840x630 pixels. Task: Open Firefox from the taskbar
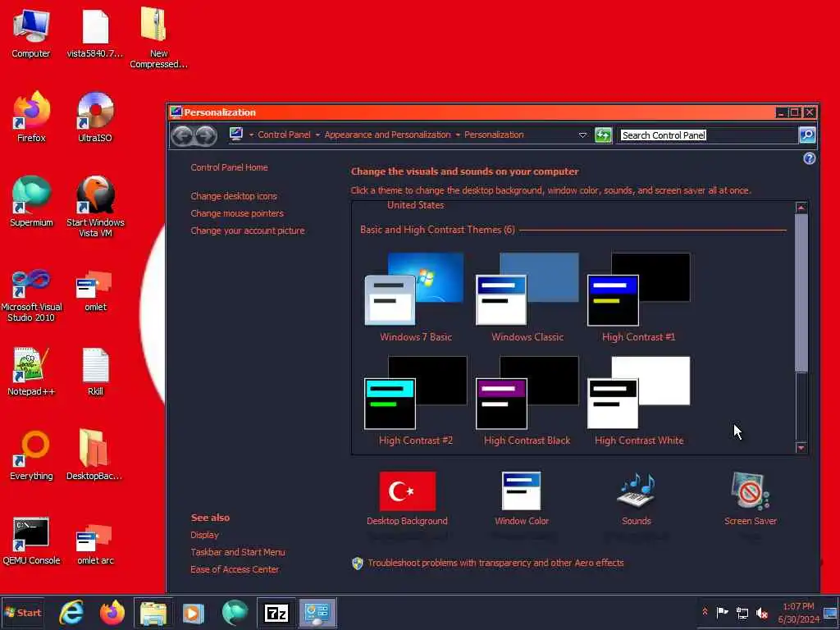[x=112, y=613]
